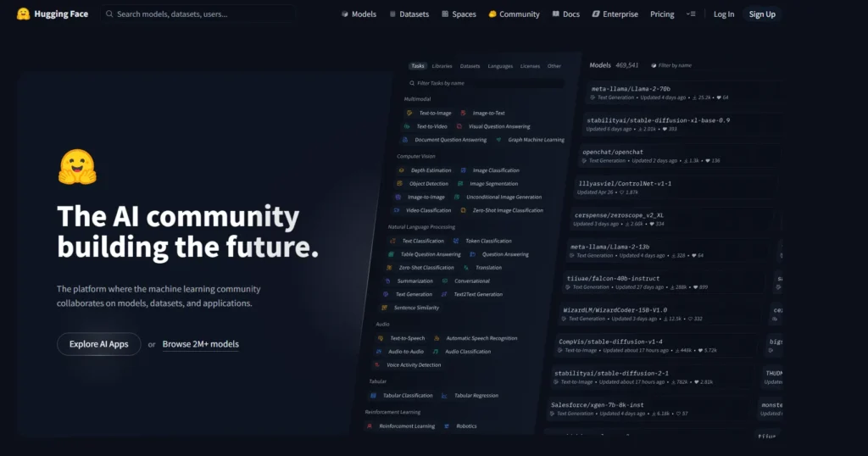
Task: Switch to the Licenses tab
Action: coord(530,66)
